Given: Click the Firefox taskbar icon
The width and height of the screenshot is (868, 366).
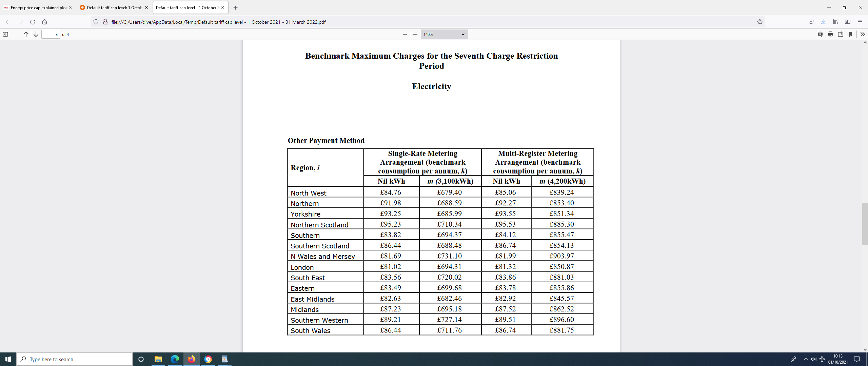Looking at the screenshot, I should pos(192,359).
